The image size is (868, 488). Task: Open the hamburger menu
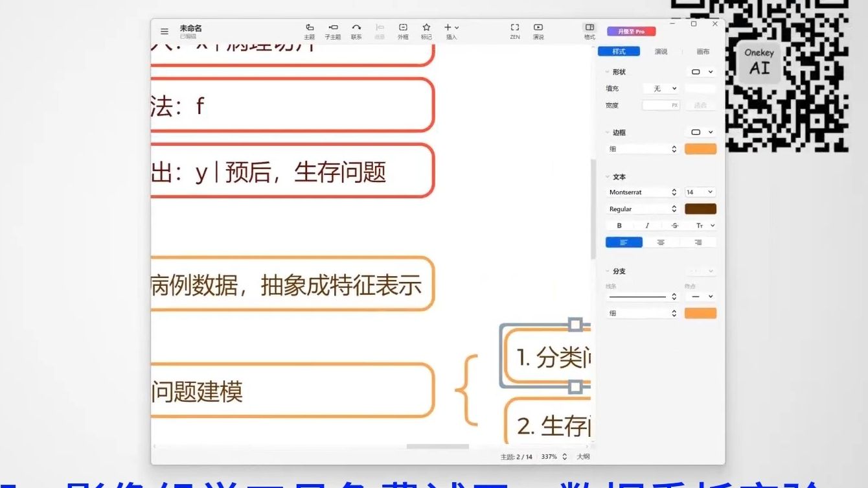point(164,31)
